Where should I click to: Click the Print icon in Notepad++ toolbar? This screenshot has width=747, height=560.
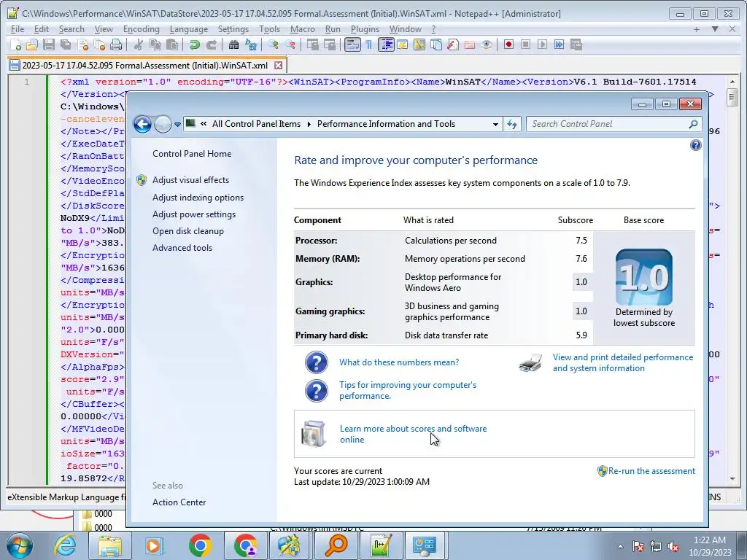click(x=116, y=44)
